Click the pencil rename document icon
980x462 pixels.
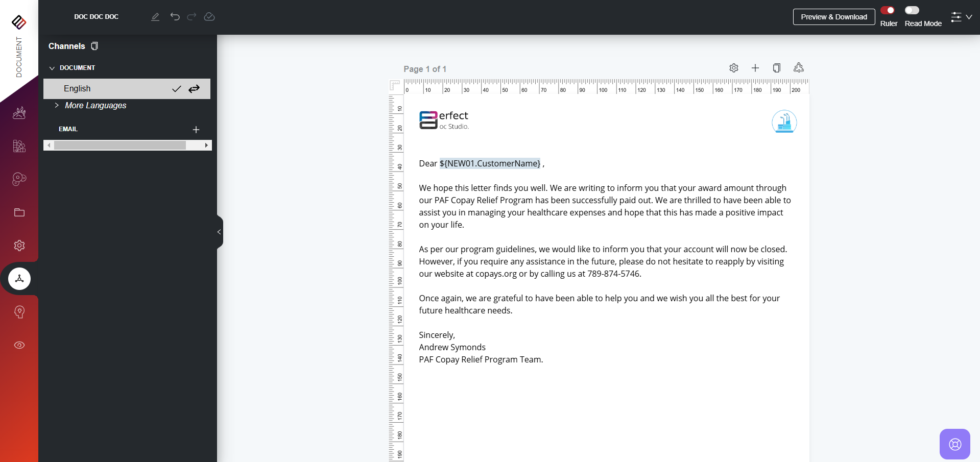pos(155,17)
